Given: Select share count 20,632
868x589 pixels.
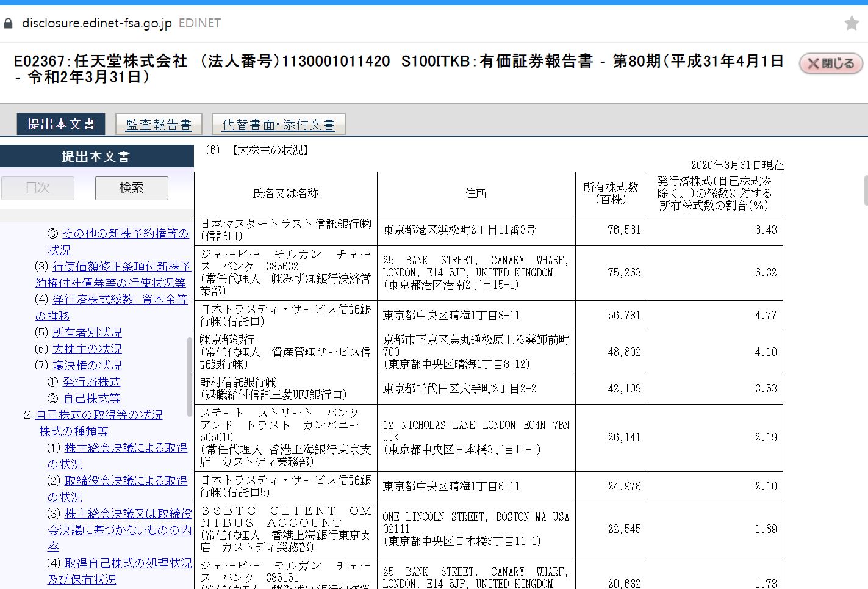Looking at the screenshot, I should (x=624, y=584).
